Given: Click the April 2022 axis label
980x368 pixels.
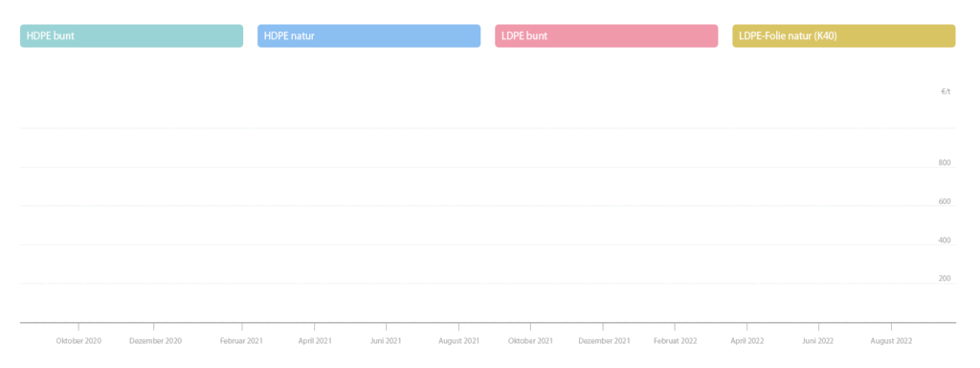Looking at the screenshot, I should click(x=746, y=341).
